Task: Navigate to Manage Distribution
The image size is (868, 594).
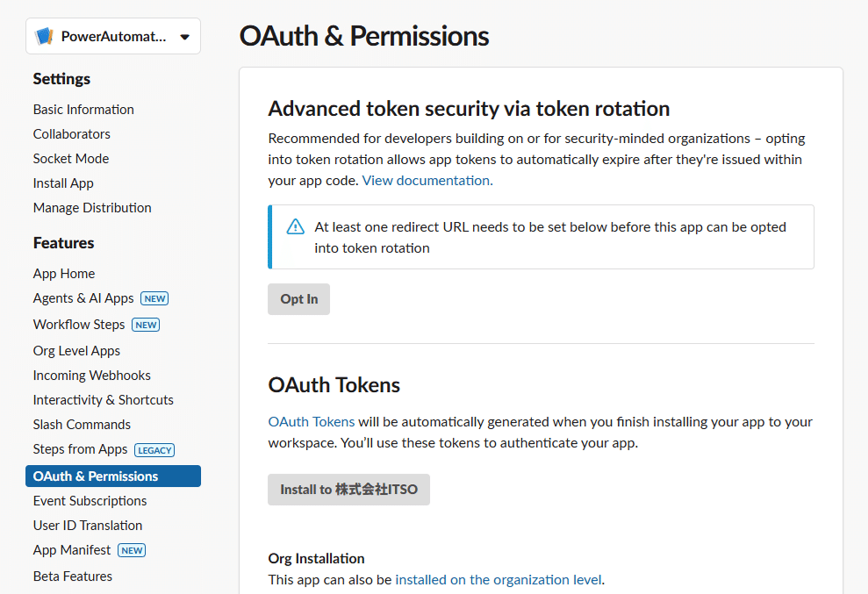Action: [x=92, y=208]
